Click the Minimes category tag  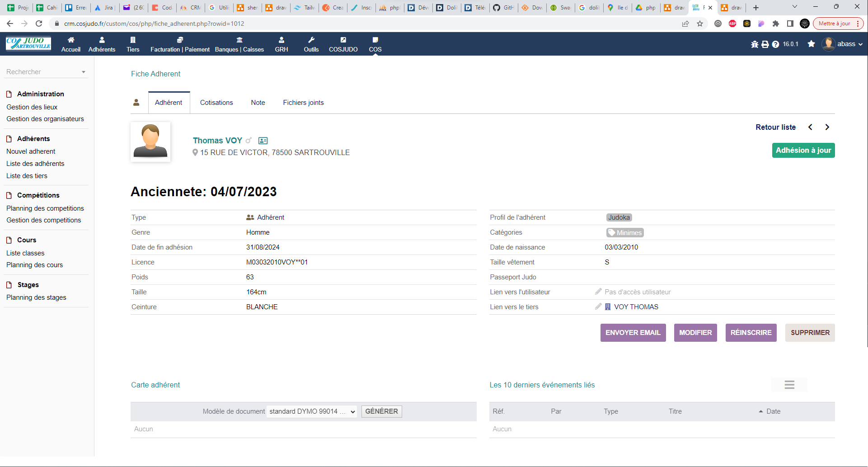[625, 232]
